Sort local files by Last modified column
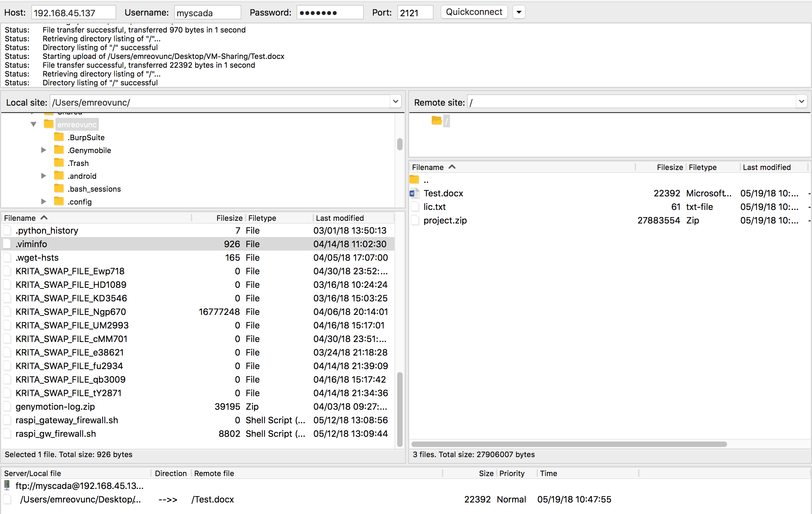812x514 pixels. [340, 218]
